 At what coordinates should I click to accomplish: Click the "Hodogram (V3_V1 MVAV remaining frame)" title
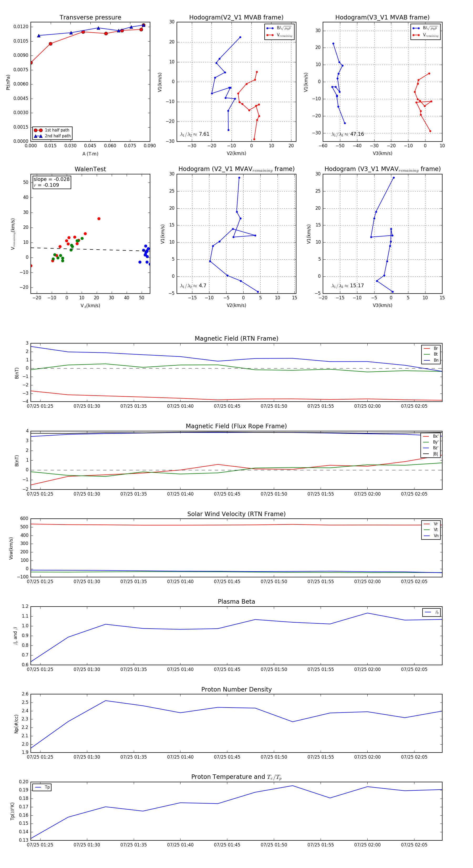tap(382, 169)
